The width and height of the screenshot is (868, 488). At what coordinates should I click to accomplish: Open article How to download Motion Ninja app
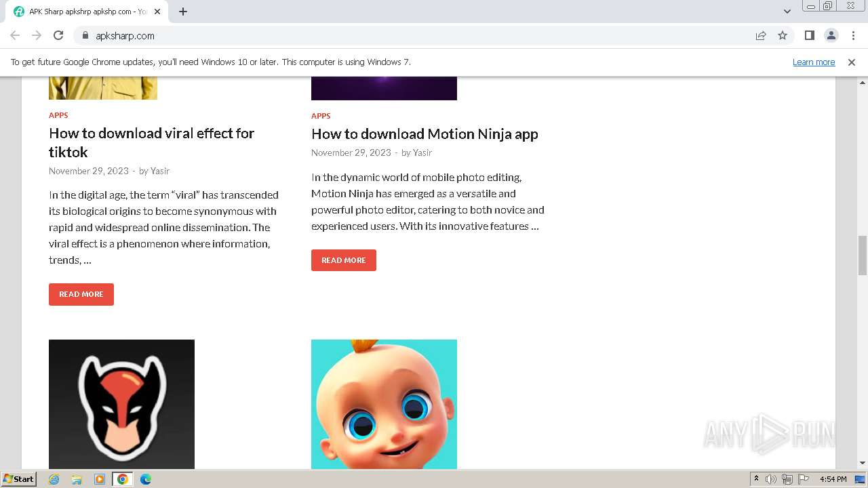click(x=425, y=134)
